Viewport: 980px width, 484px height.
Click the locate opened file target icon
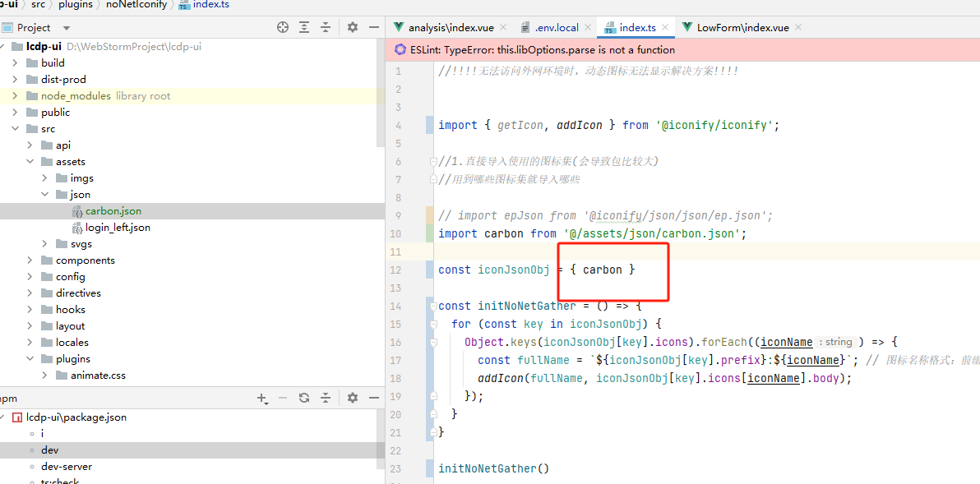(283, 27)
